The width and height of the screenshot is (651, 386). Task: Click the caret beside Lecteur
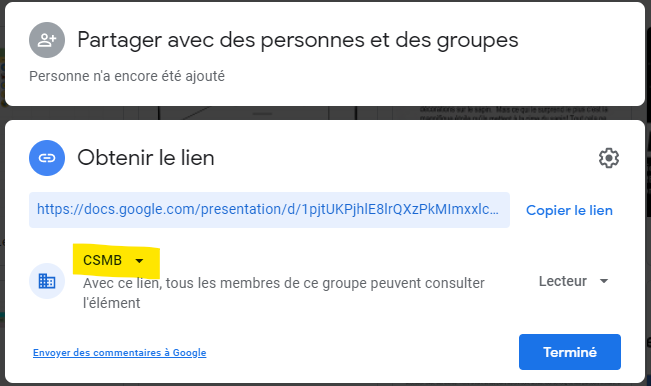pyautogui.click(x=604, y=281)
